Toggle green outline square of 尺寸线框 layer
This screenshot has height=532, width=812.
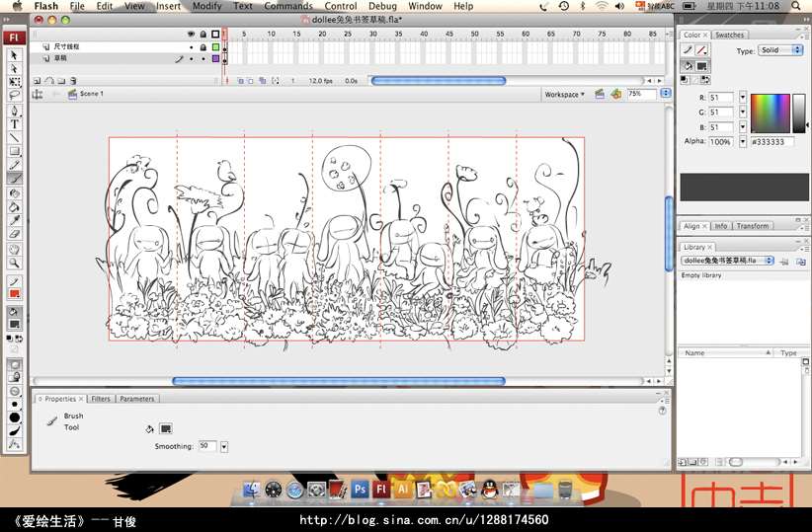click(216, 47)
